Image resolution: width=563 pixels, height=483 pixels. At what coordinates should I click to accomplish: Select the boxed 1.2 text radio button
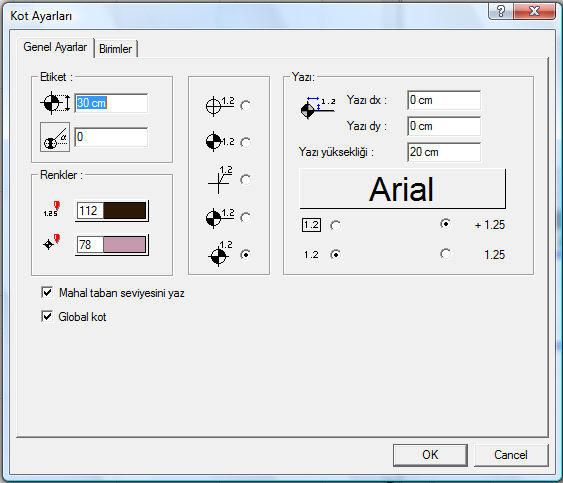pyautogui.click(x=335, y=226)
